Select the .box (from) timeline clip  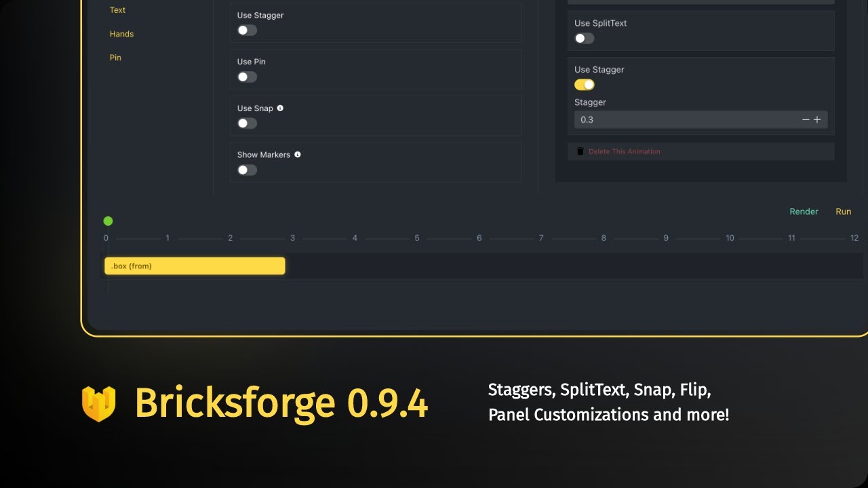[x=195, y=266]
